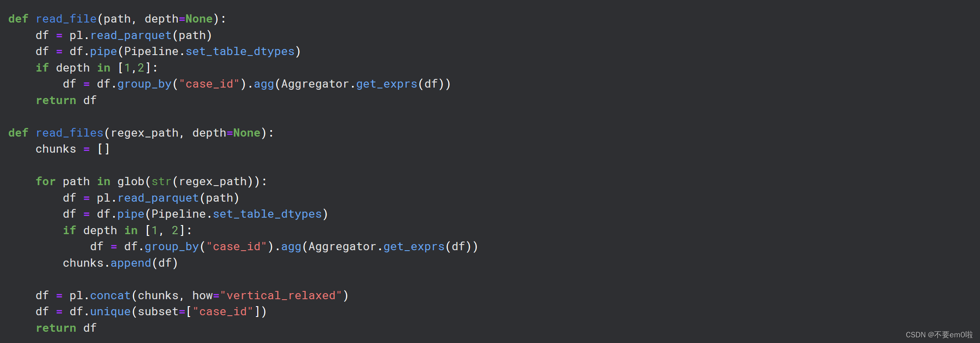Click the glob function call

[131, 182]
